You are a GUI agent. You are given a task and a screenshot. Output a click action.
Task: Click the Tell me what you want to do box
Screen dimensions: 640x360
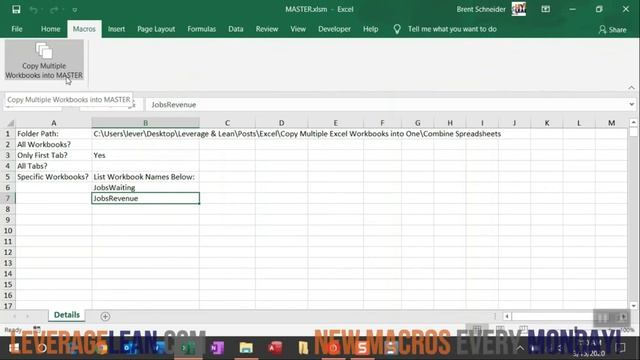452,29
